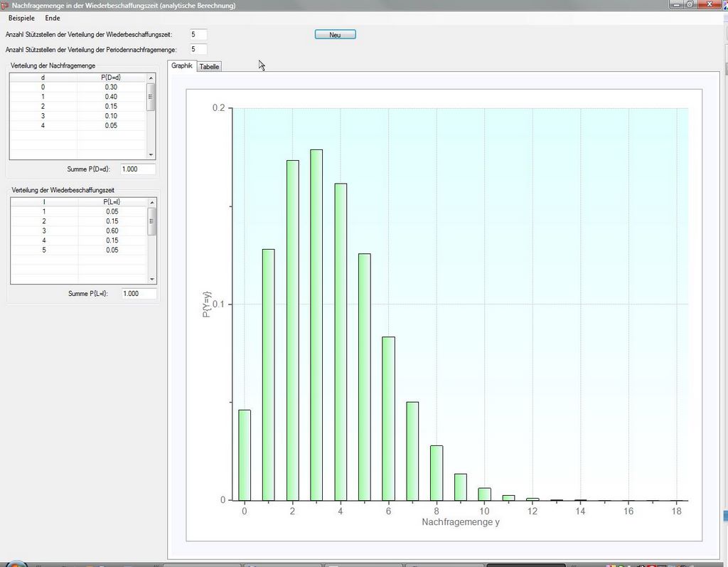
Task: Click the app icon in title bar
Action: coord(5,5)
